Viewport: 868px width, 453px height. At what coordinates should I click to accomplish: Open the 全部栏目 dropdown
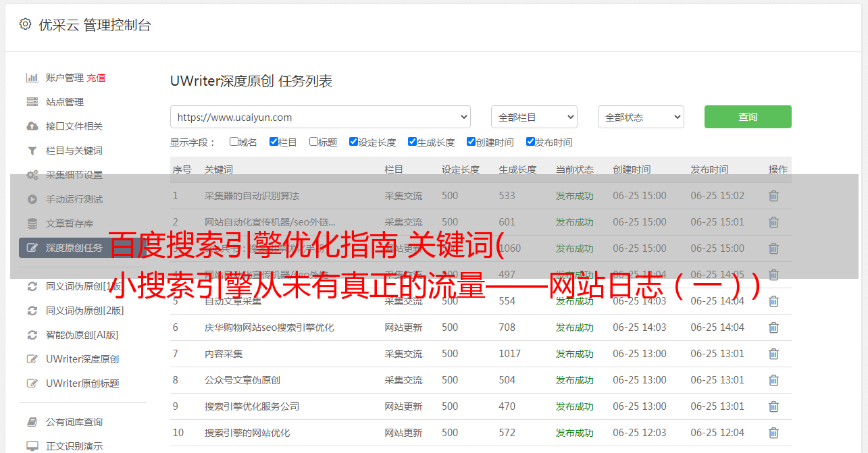pyautogui.click(x=534, y=117)
